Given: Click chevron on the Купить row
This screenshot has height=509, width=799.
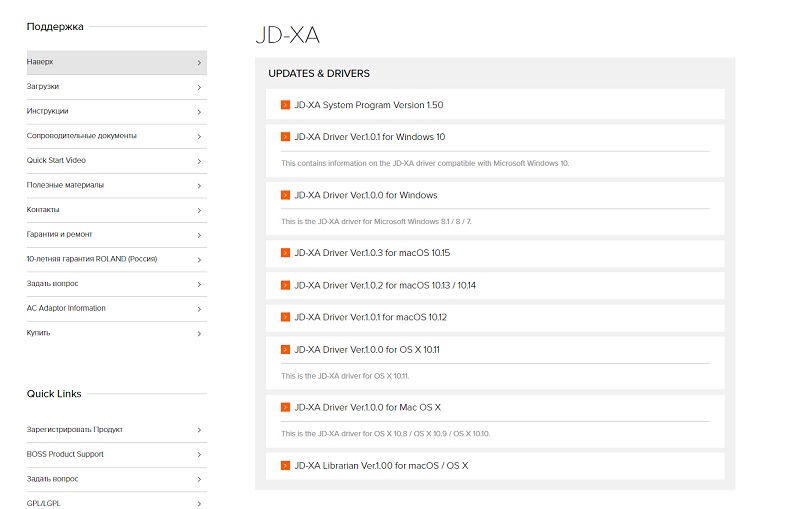Looking at the screenshot, I should tap(199, 334).
